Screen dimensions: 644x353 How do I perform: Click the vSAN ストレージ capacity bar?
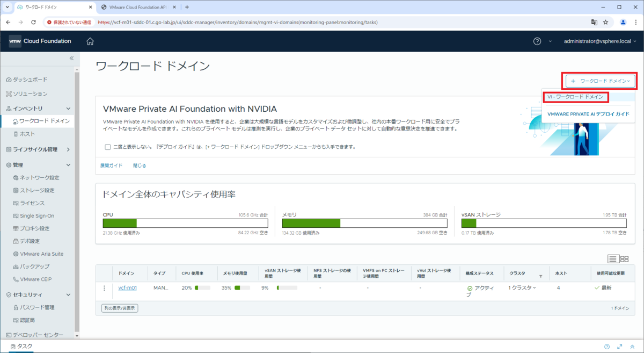[544, 223]
